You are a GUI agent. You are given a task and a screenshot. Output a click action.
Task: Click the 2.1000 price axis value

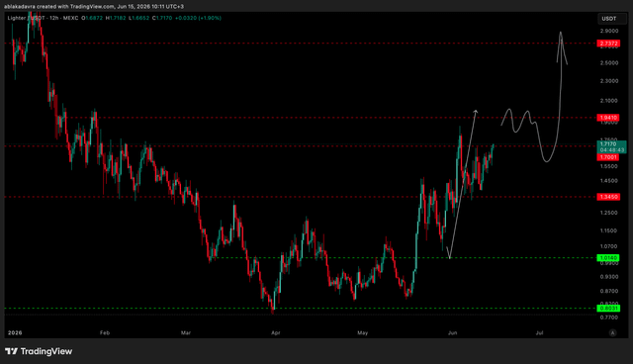click(609, 101)
